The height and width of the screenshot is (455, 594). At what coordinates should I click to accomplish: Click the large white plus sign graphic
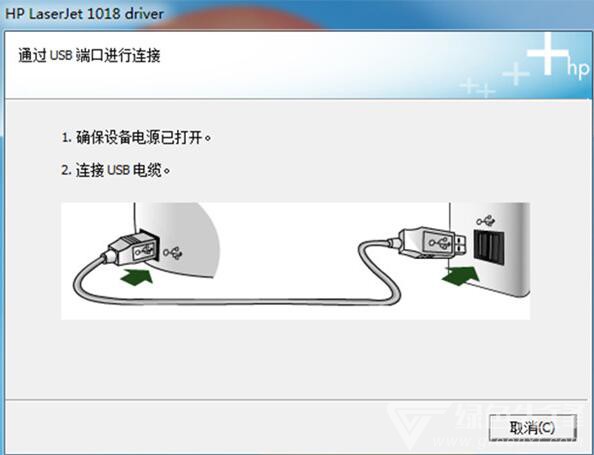[x=547, y=53]
